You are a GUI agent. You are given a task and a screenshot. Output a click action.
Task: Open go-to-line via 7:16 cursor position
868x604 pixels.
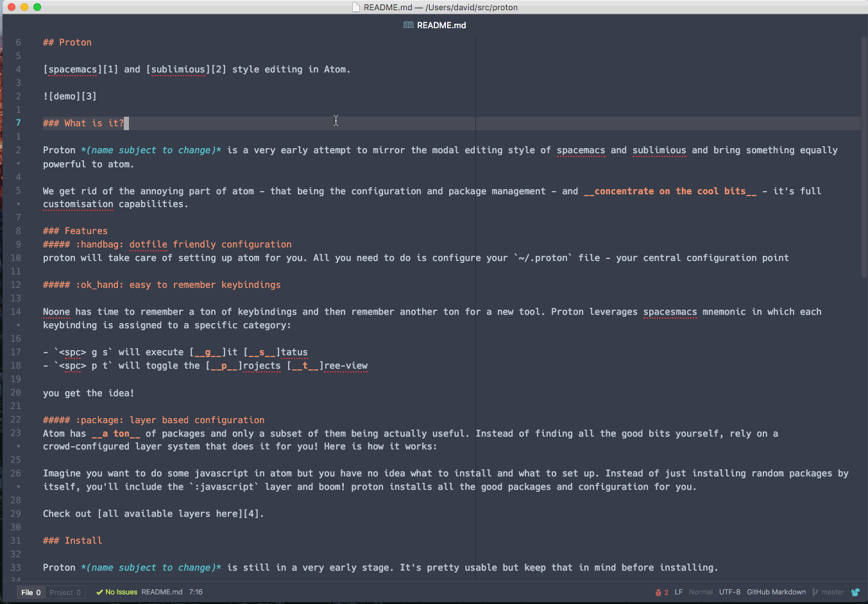point(196,592)
